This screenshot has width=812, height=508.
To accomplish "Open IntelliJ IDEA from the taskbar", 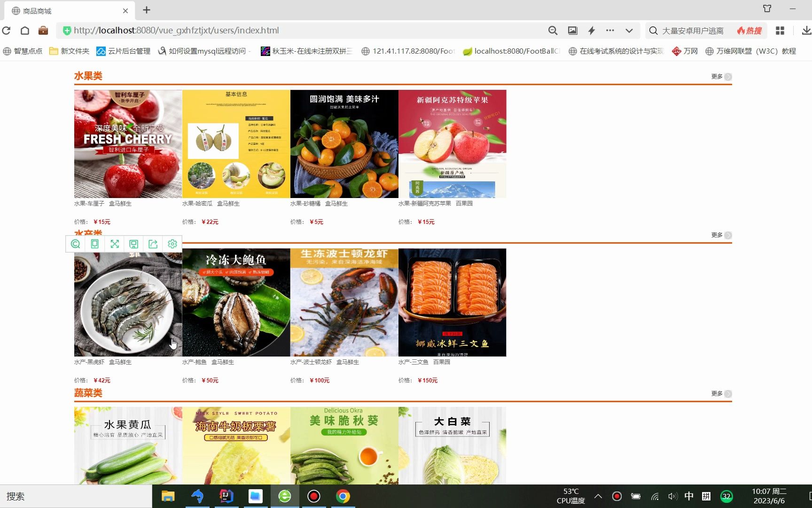I will click(x=226, y=496).
